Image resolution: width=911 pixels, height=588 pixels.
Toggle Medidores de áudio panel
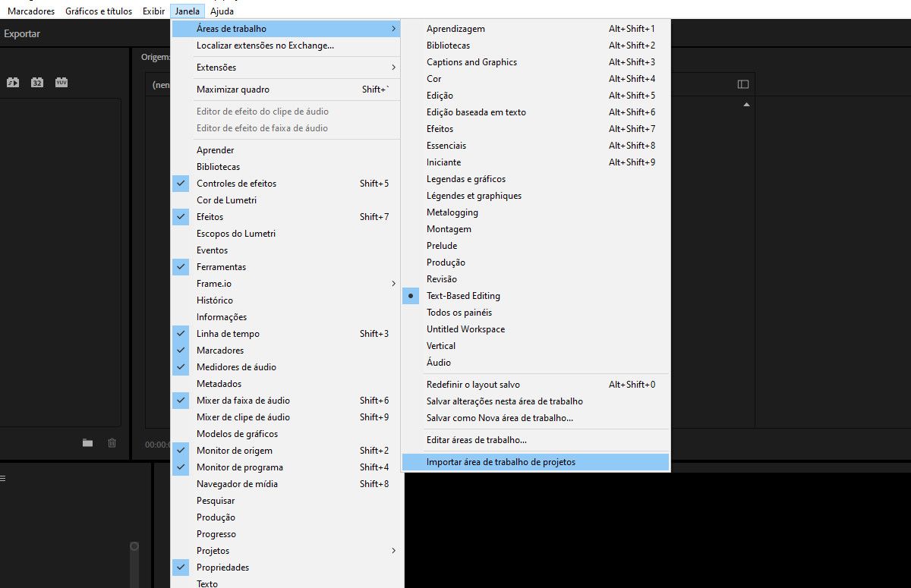click(x=285, y=367)
